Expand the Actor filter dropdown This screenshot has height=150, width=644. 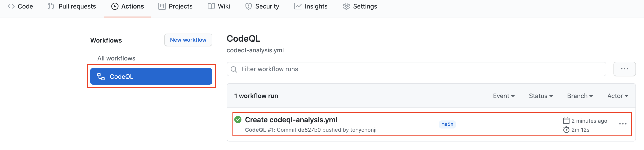point(618,96)
